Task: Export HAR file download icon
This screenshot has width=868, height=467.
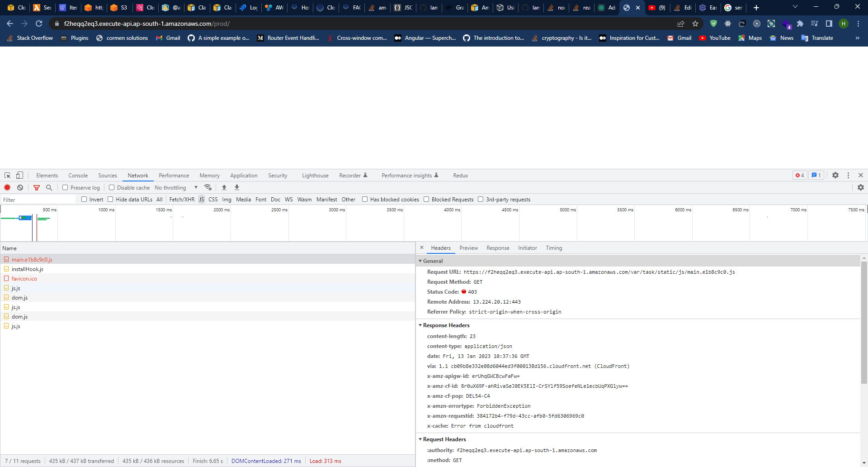Action: (237, 187)
